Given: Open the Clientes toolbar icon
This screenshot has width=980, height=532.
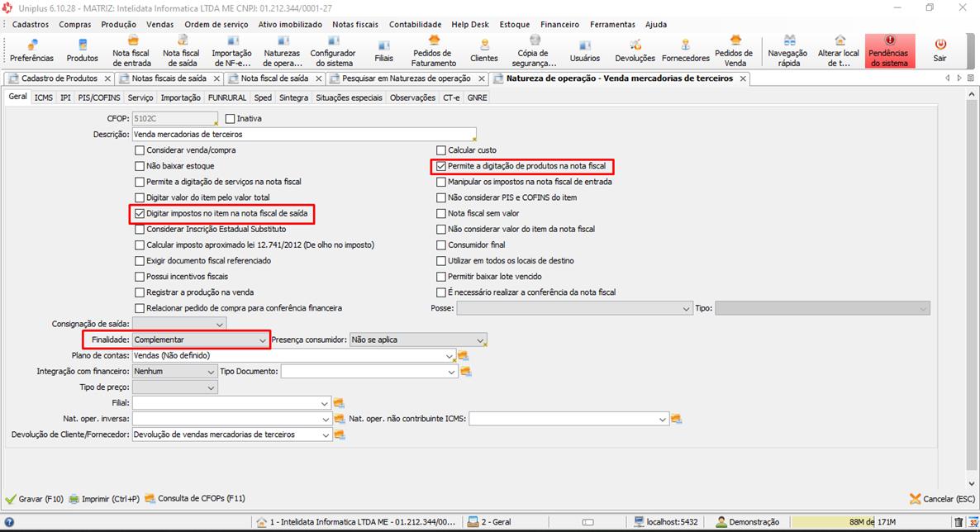Looking at the screenshot, I should [483, 50].
